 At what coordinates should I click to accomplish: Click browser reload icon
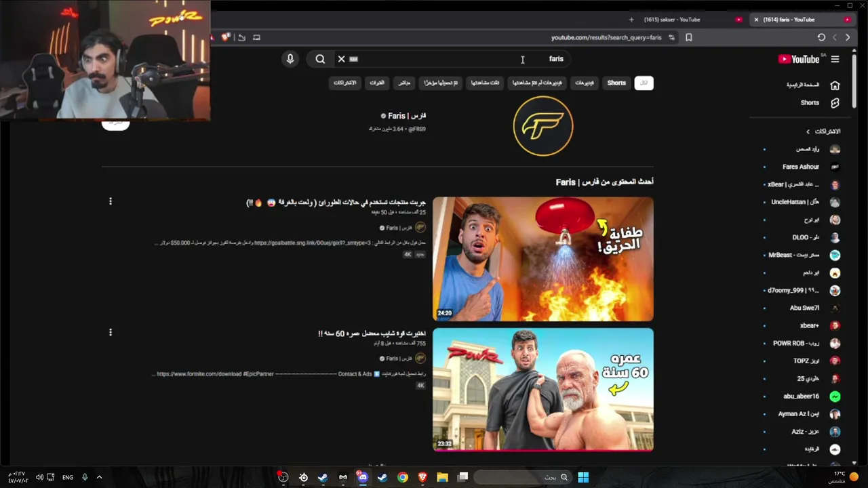(x=821, y=37)
